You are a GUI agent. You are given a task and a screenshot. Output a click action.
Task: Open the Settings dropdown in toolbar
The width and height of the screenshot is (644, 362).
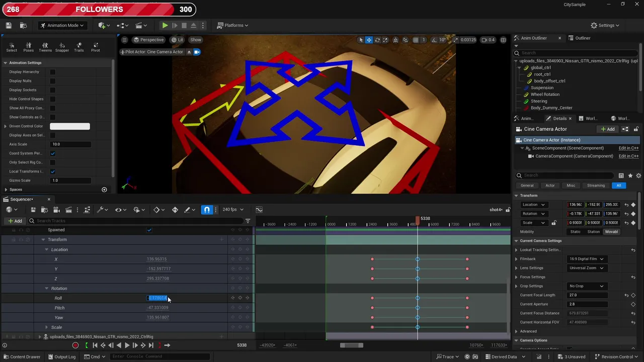click(x=605, y=25)
